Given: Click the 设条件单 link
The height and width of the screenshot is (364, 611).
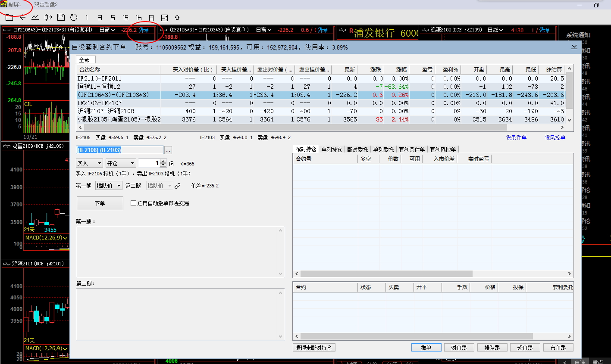Looking at the screenshot, I should (x=516, y=137).
